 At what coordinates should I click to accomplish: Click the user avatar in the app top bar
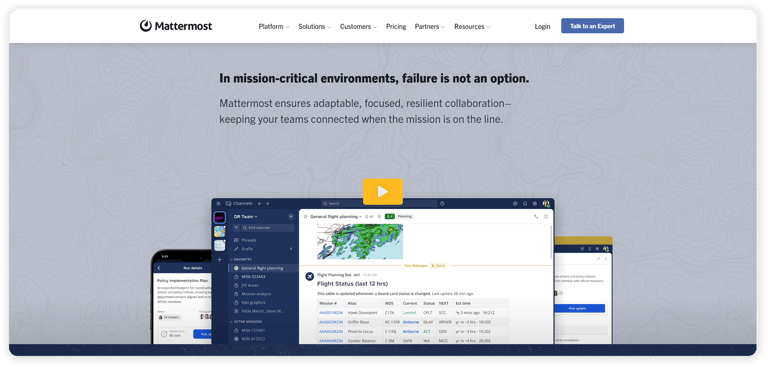[x=546, y=203]
